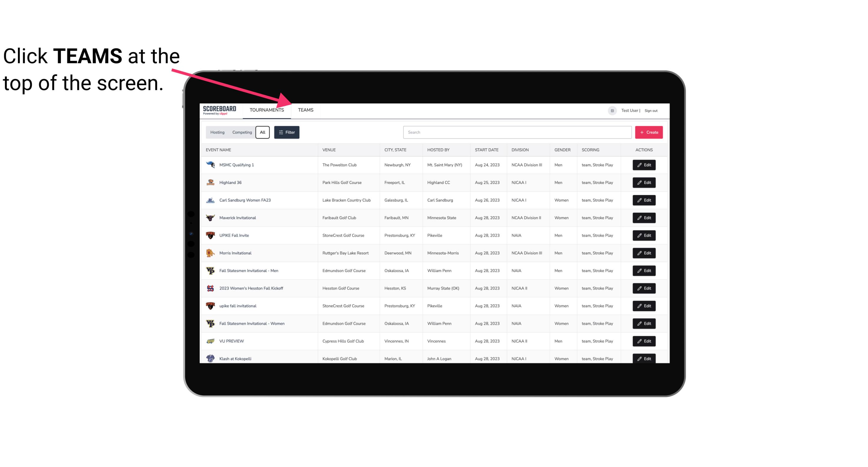868x467 pixels.
Task: Open the Filter dropdown options
Action: 287,132
